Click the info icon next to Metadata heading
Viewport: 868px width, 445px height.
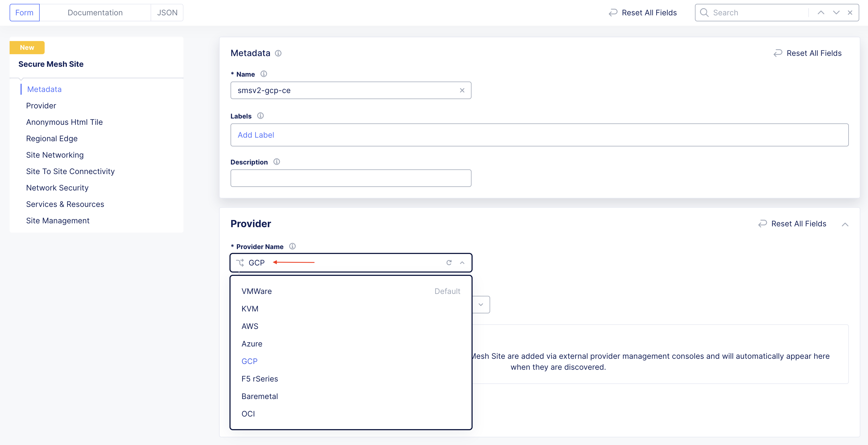pyautogui.click(x=278, y=53)
